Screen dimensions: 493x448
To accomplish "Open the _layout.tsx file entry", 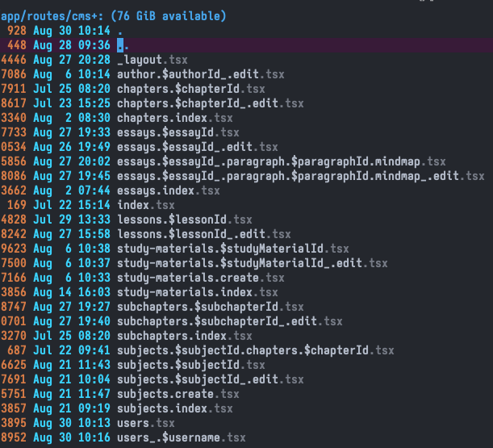I will click(x=151, y=59).
